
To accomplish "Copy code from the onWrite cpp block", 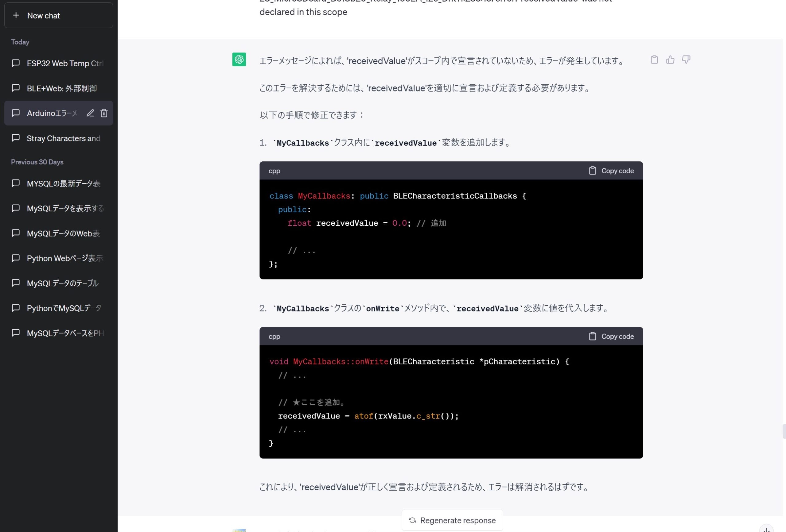I will click(x=611, y=336).
